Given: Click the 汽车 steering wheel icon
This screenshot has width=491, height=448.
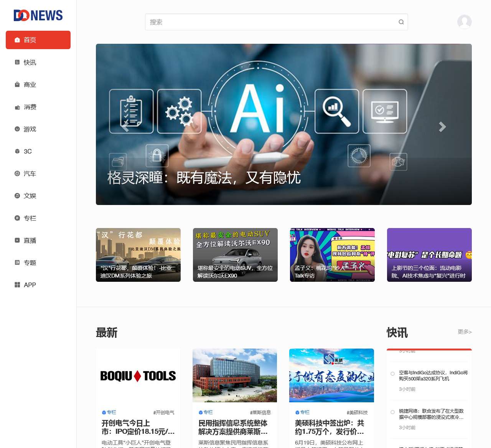Looking at the screenshot, I should (17, 174).
